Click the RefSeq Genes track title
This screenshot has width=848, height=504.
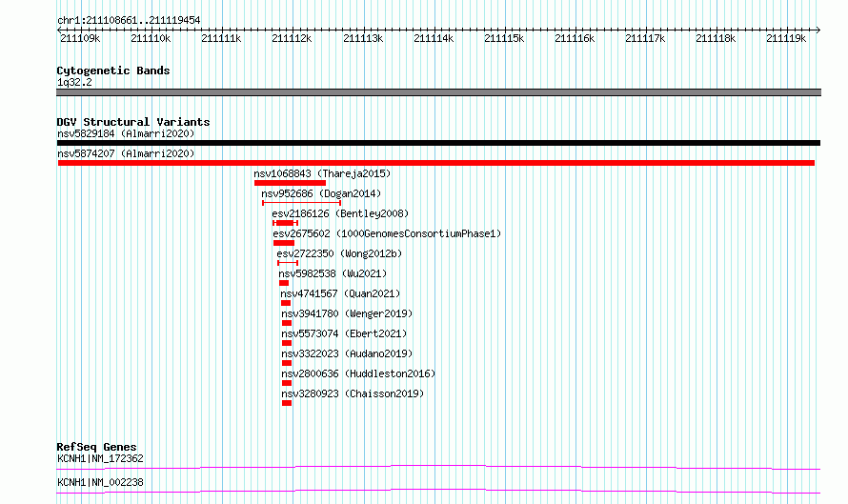point(96,447)
